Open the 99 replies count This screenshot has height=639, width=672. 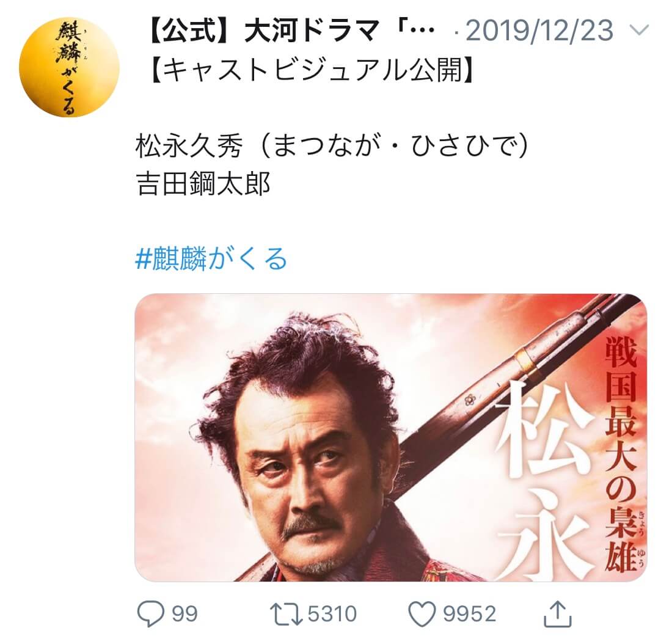[184, 614]
